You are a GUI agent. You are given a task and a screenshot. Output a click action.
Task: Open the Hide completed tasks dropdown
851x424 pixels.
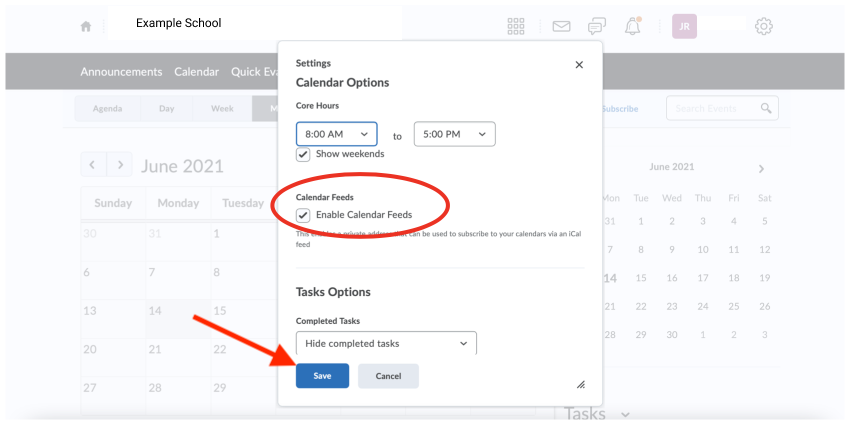(386, 343)
